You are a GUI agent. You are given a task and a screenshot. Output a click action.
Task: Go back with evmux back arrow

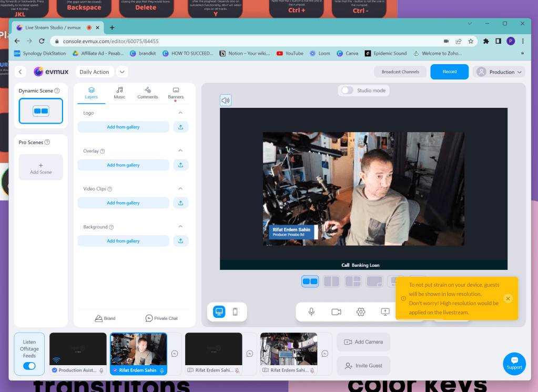pos(20,72)
